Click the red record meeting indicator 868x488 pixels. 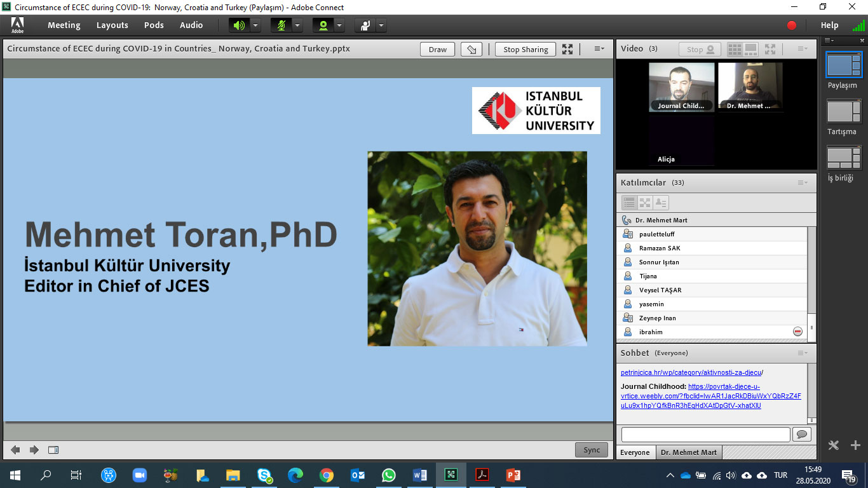coord(792,25)
